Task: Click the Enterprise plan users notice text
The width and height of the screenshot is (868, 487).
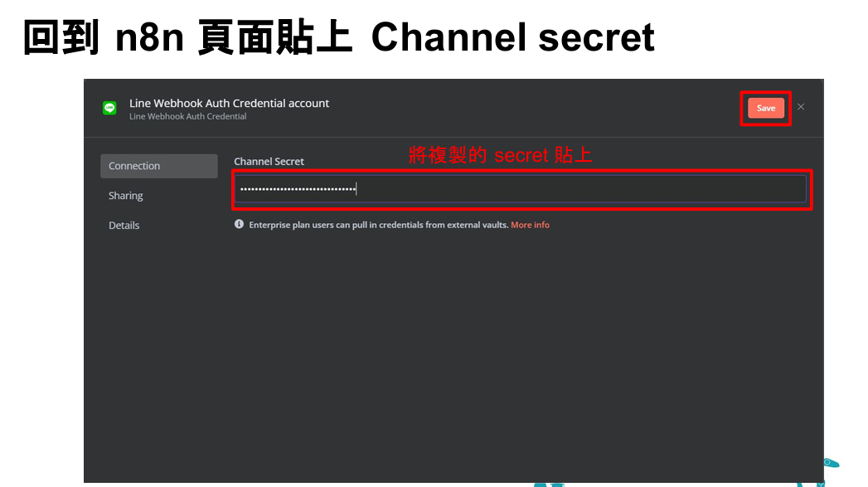Action: pyautogui.click(x=378, y=225)
